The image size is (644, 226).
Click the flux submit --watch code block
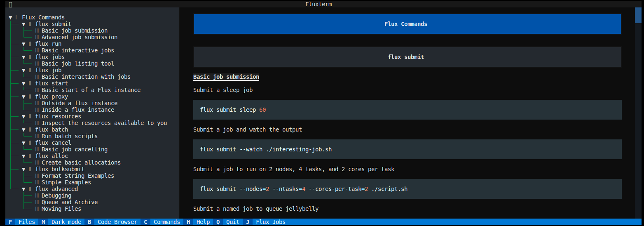pyautogui.click(x=407, y=149)
